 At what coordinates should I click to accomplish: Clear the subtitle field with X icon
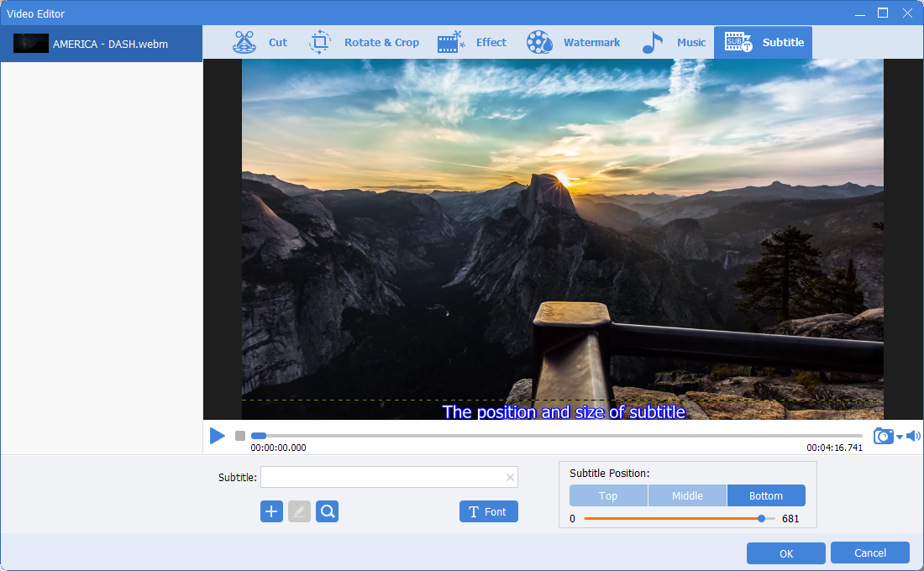pos(510,478)
